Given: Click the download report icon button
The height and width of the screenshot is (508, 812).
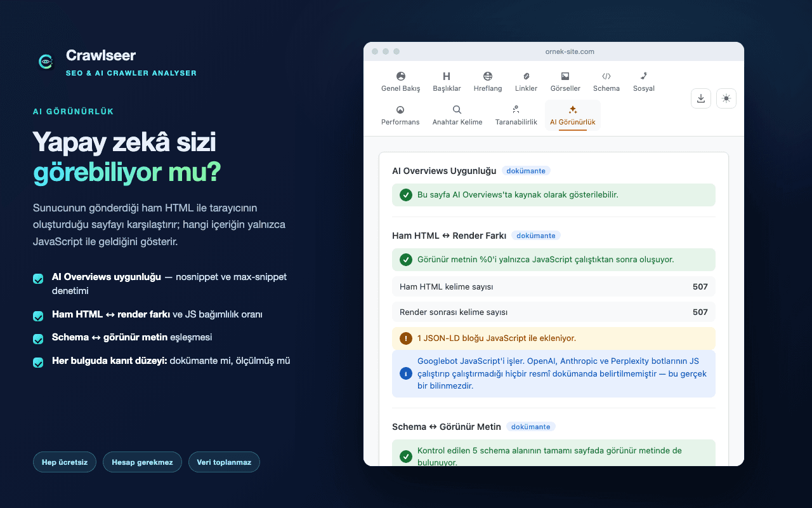Looking at the screenshot, I should coord(701,98).
